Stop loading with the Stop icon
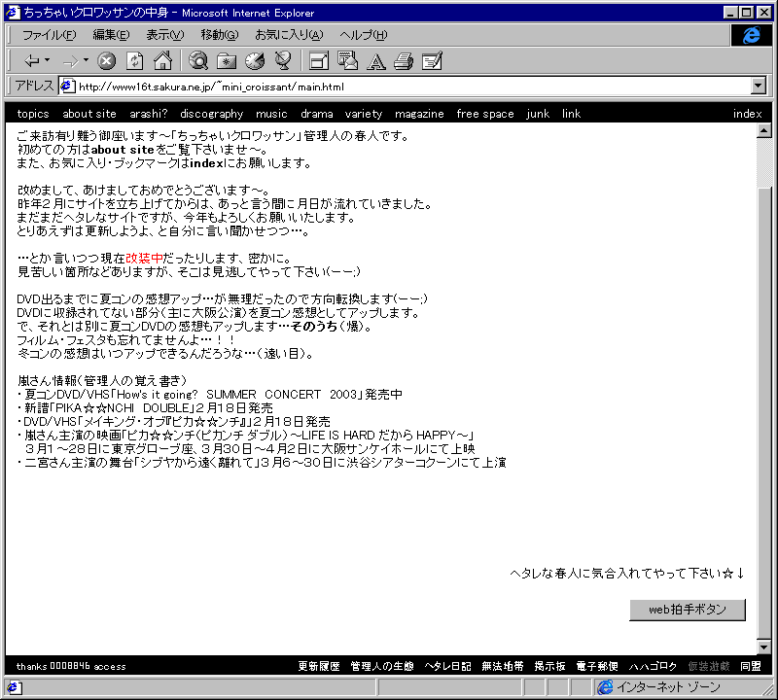Viewport: 778px width, 700px height. [x=106, y=61]
